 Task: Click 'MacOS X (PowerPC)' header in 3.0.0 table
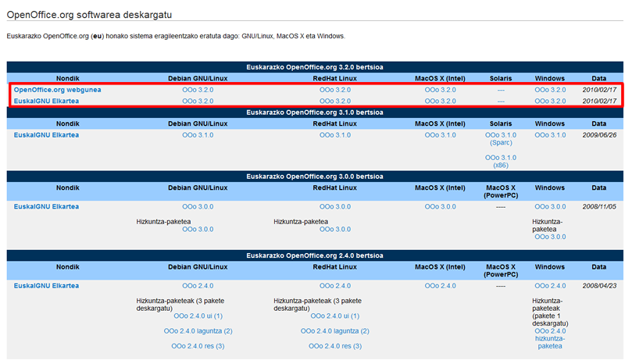tap(501, 191)
